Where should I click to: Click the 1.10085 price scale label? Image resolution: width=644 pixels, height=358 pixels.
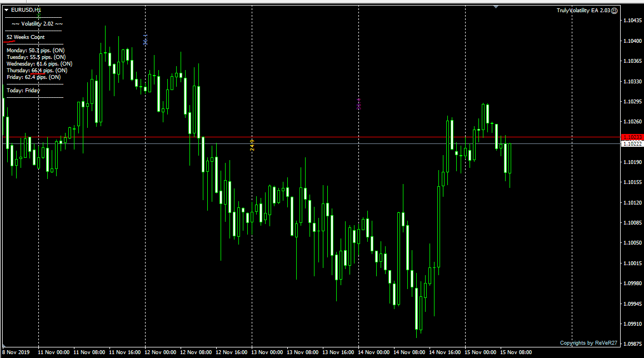(632, 223)
